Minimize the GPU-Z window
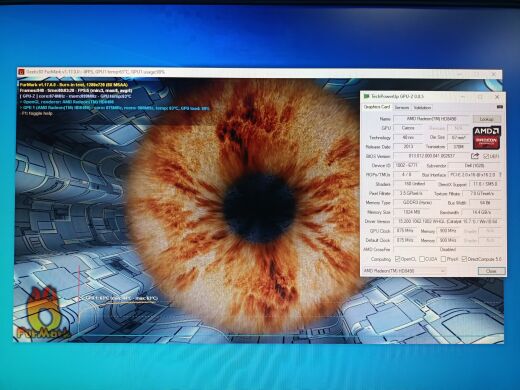The height and width of the screenshot is (390, 520). coord(463,97)
